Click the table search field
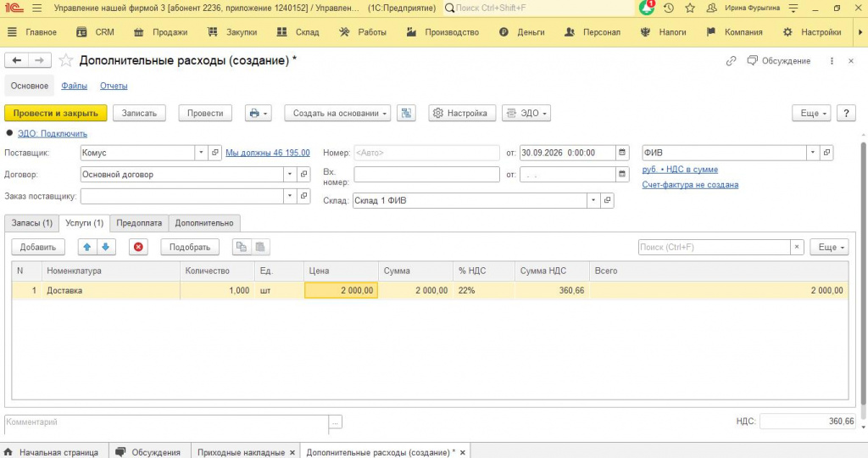This screenshot has width=868, height=458. pos(714,247)
